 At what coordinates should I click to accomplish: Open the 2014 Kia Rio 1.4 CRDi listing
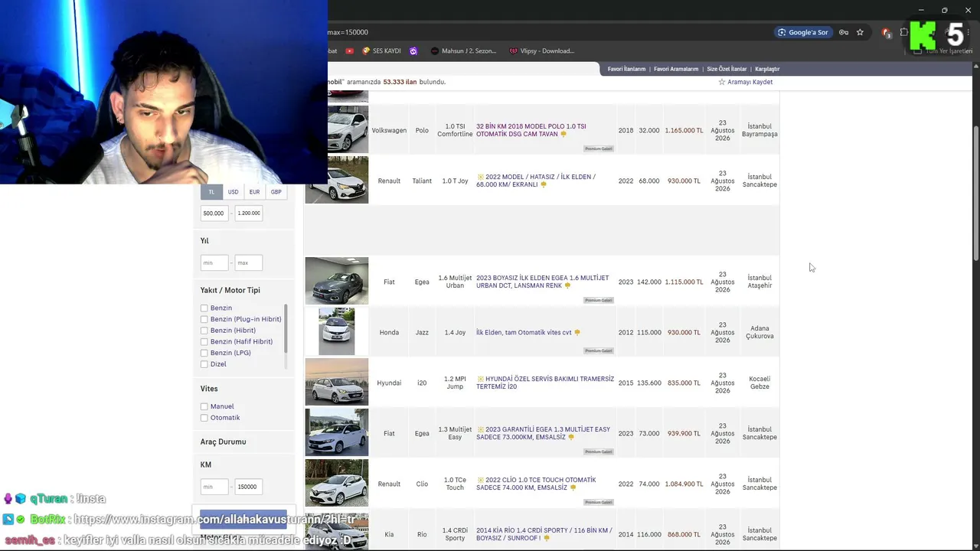[544, 534]
